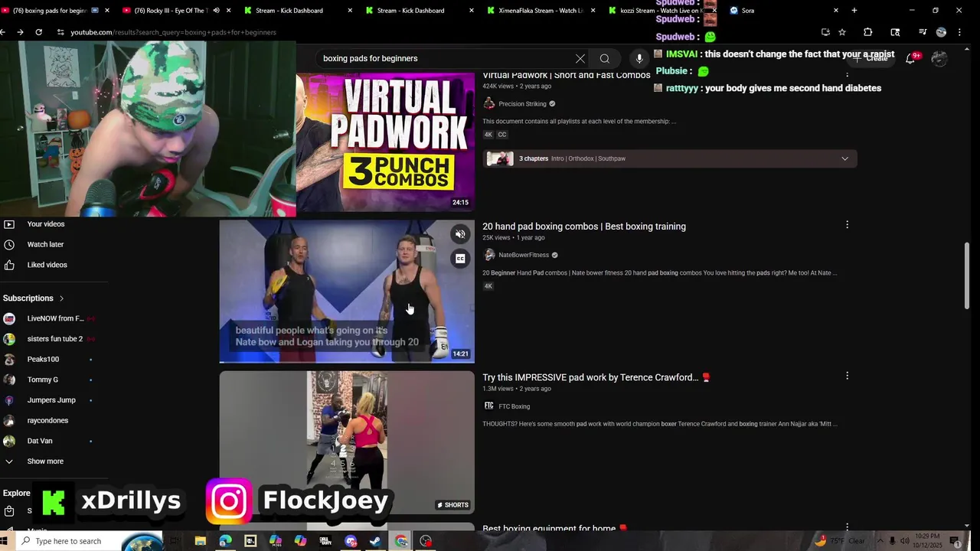Switch to Chrome in the taskbar
Image resolution: width=980 pixels, height=551 pixels.
[x=401, y=541]
